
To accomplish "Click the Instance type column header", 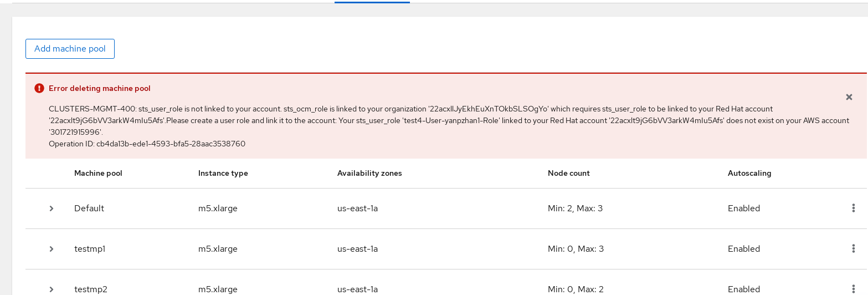I will [223, 173].
